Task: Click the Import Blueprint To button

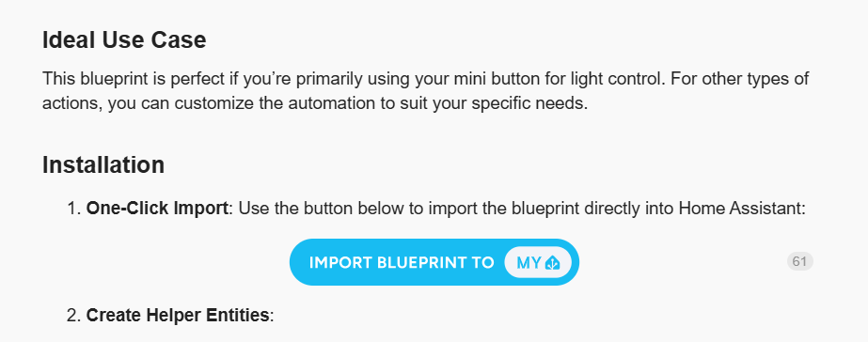Action: (x=434, y=262)
